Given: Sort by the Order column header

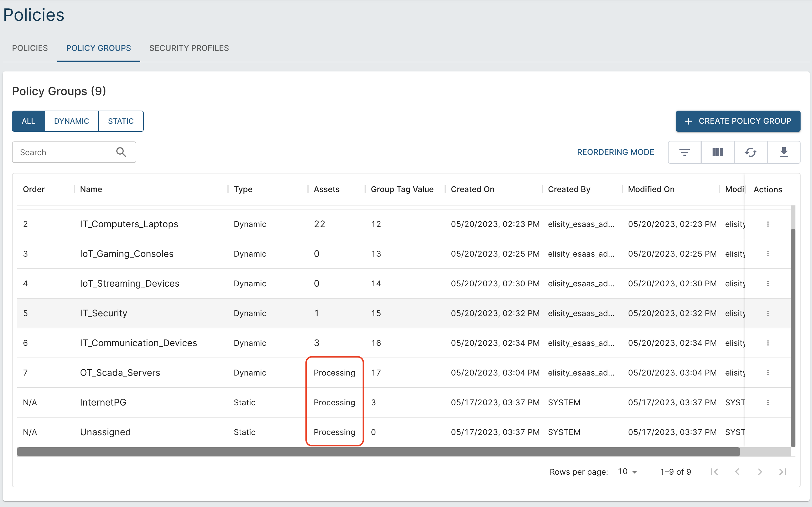Looking at the screenshot, I should point(33,189).
